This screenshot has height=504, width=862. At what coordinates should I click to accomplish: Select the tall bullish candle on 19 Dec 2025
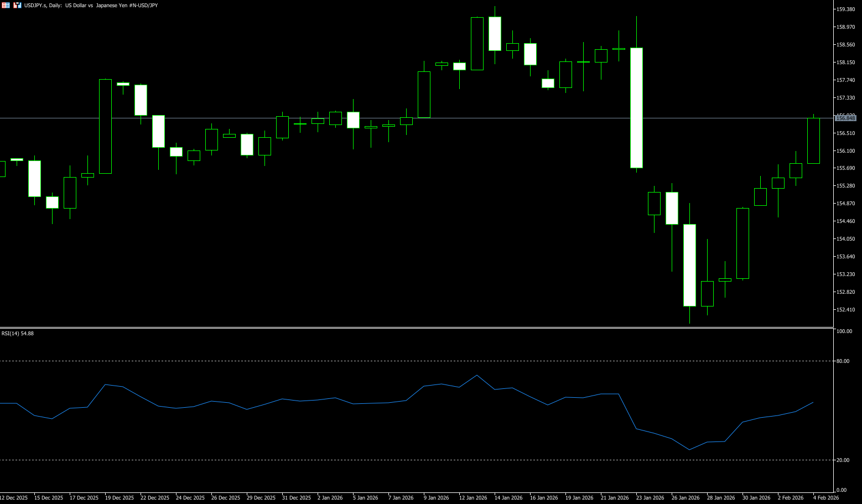pyautogui.click(x=105, y=126)
